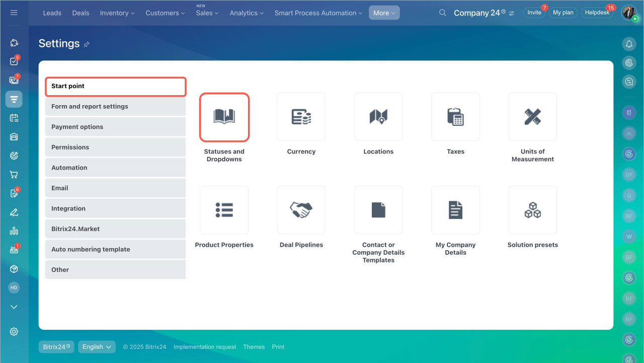Open the notifications bell icon
The image size is (644, 363).
(x=629, y=44)
